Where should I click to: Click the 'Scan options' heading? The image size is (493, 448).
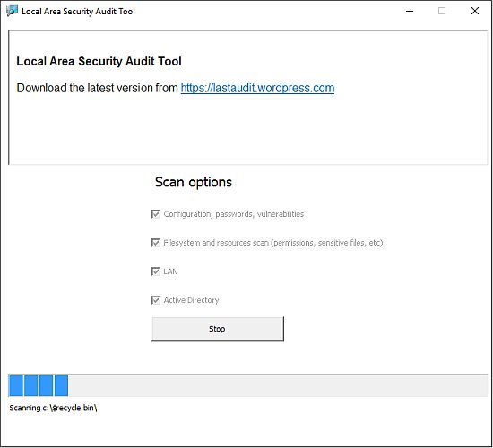194,183
